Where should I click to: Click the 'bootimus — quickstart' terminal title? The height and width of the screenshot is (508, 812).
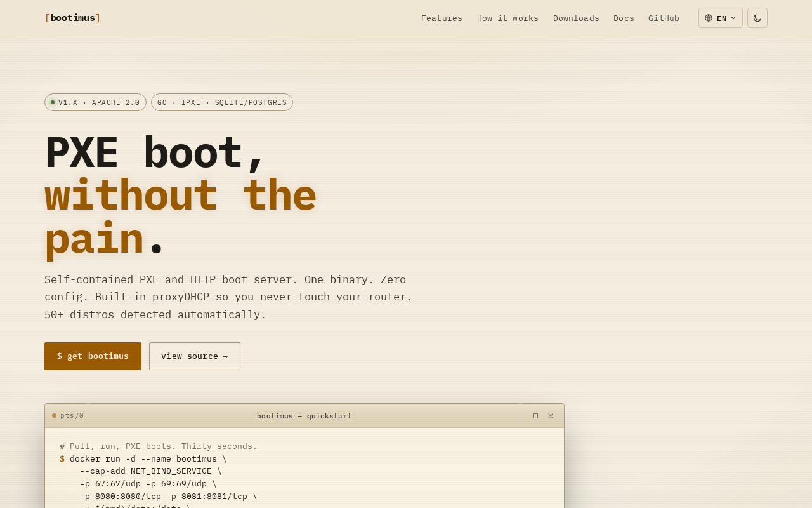point(304,416)
